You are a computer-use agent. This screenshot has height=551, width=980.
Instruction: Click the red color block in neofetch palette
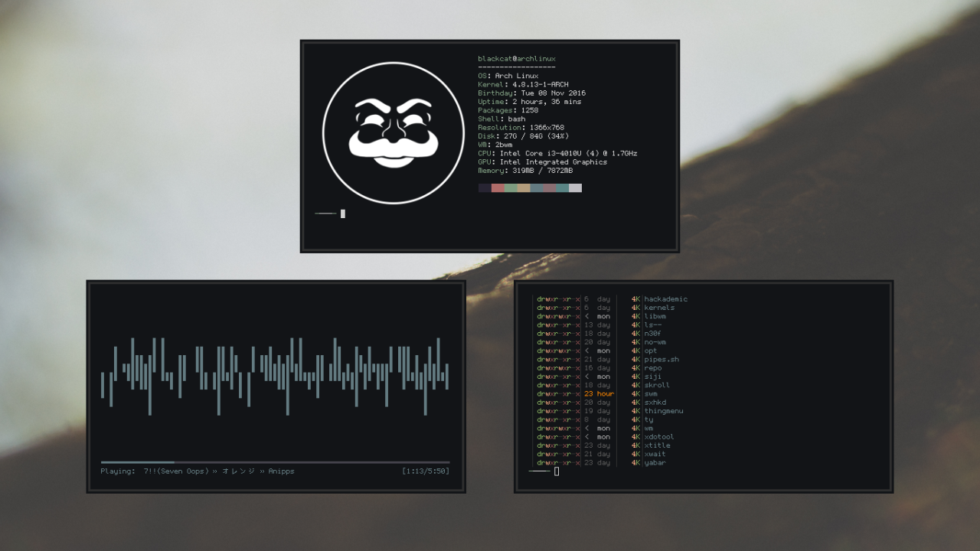[498, 188]
